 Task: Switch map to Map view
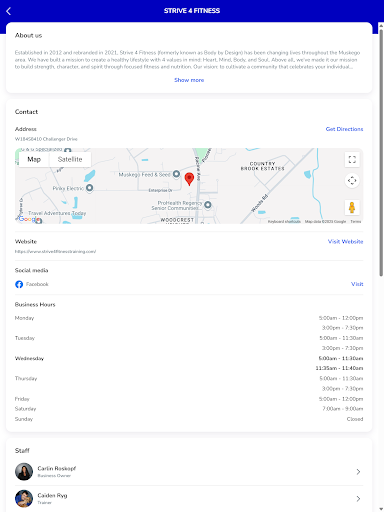click(34, 159)
